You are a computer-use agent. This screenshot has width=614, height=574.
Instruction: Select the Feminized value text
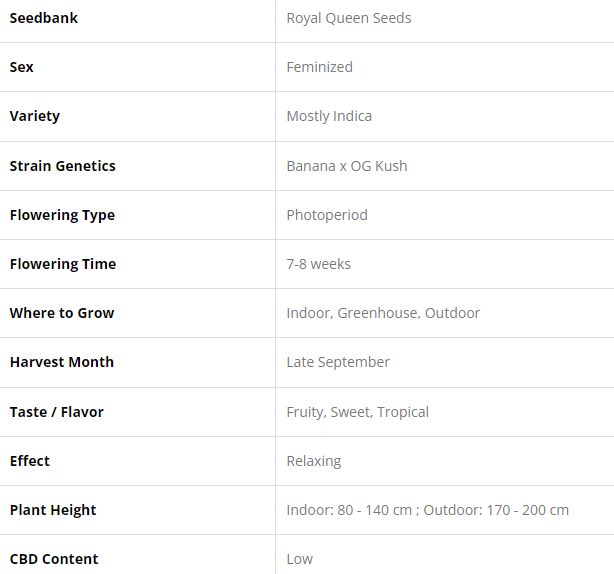pyautogui.click(x=319, y=67)
